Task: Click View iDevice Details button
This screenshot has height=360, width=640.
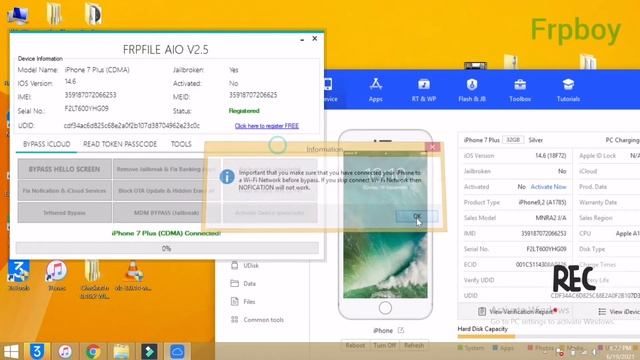Action: coord(619,311)
